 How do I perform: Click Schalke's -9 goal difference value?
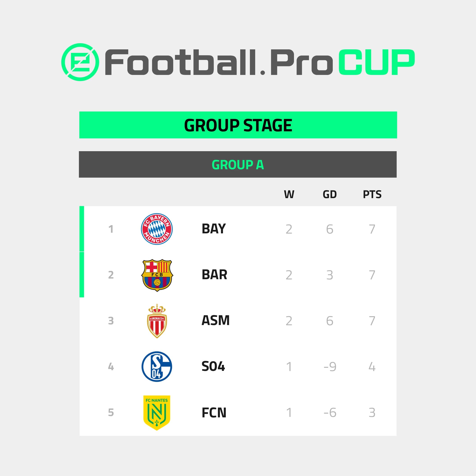330,367
